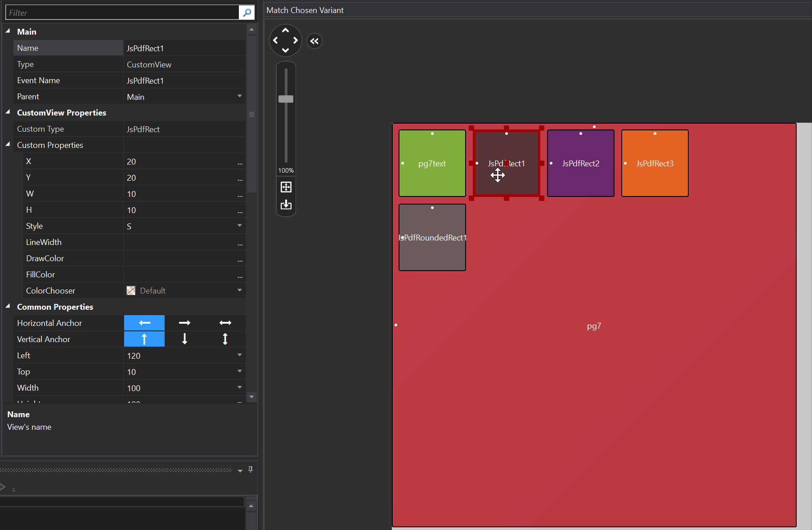Screen dimensions: 812x530
Task: Pan the designer view up
Action: 285,31
